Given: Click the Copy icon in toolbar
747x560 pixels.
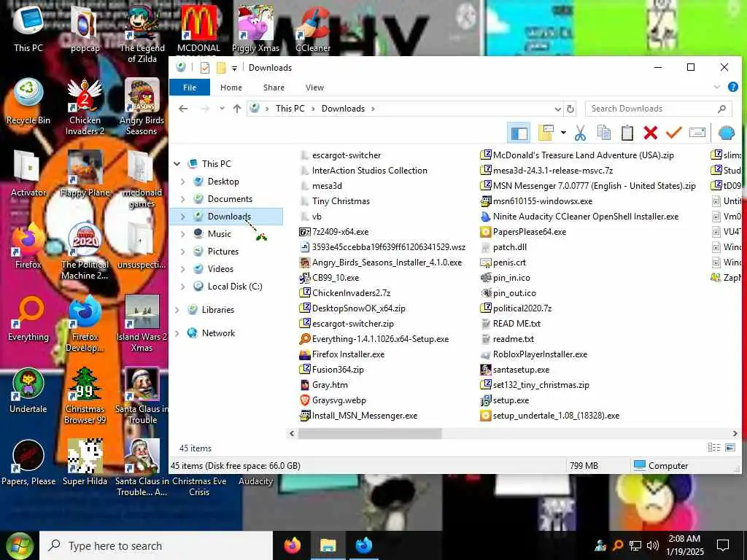Looking at the screenshot, I should pyautogui.click(x=603, y=133).
